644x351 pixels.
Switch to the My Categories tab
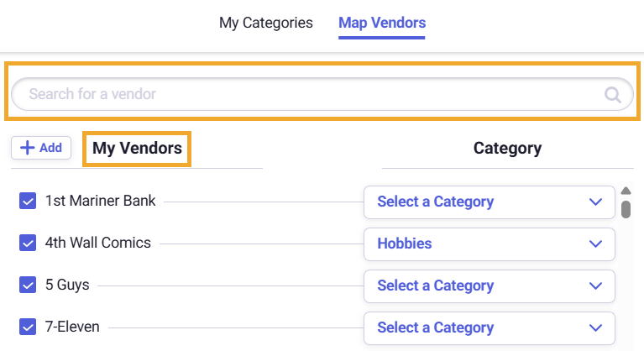point(266,23)
